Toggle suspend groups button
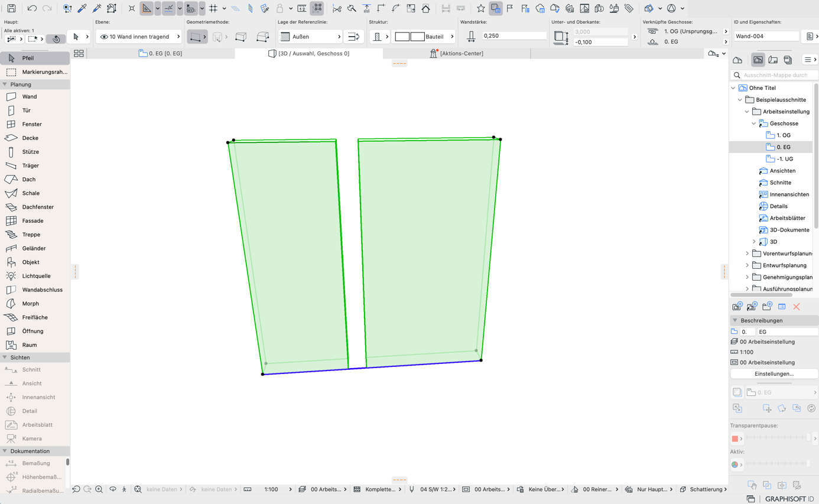The height and width of the screenshot is (504, 819). pyautogui.click(x=317, y=8)
